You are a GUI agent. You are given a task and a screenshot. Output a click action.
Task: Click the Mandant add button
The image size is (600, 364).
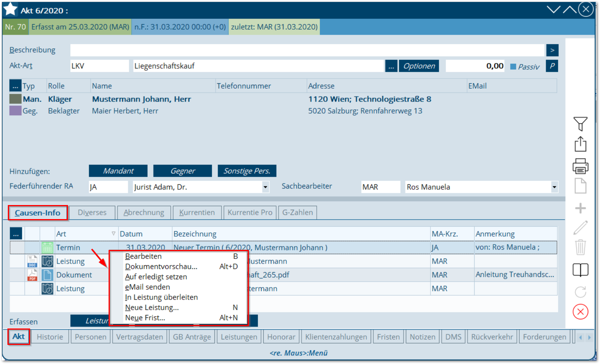[x=118, y=171]
